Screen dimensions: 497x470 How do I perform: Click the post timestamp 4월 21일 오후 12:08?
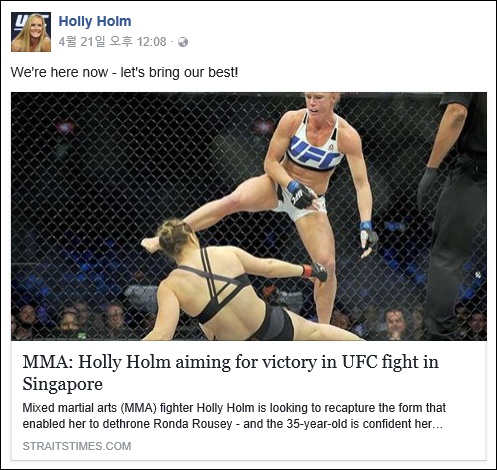click(x=112, y=42)
